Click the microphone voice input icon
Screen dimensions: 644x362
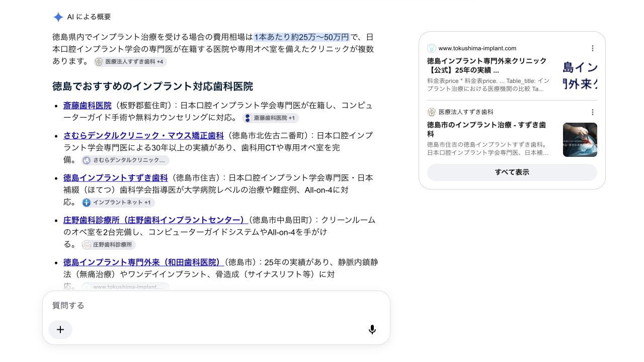coord(372,330)
